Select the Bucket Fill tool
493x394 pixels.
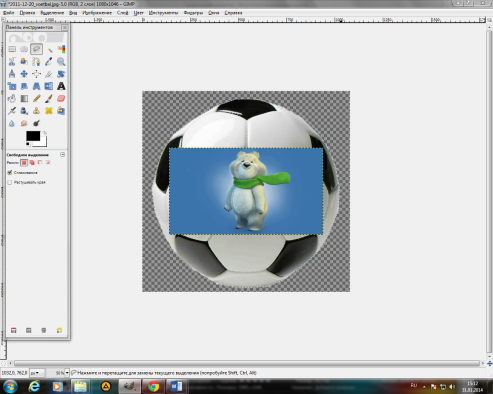(12, 98)
